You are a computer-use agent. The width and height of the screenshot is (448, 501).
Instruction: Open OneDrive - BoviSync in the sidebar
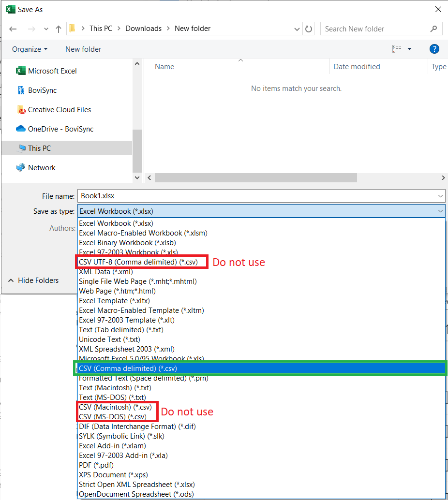click(x=54, y=129)
